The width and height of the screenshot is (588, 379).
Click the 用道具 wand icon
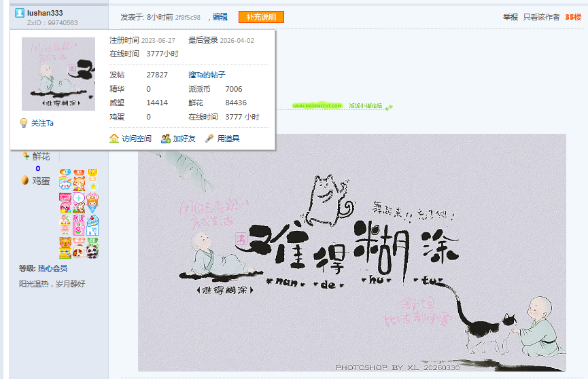click(x=209, y=139)
